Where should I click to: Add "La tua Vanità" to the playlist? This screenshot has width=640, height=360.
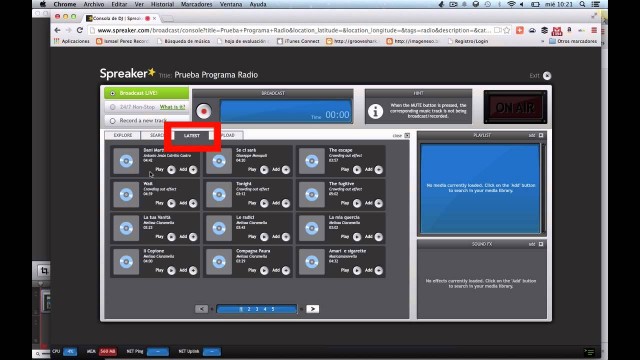click(x=193, y=237)
